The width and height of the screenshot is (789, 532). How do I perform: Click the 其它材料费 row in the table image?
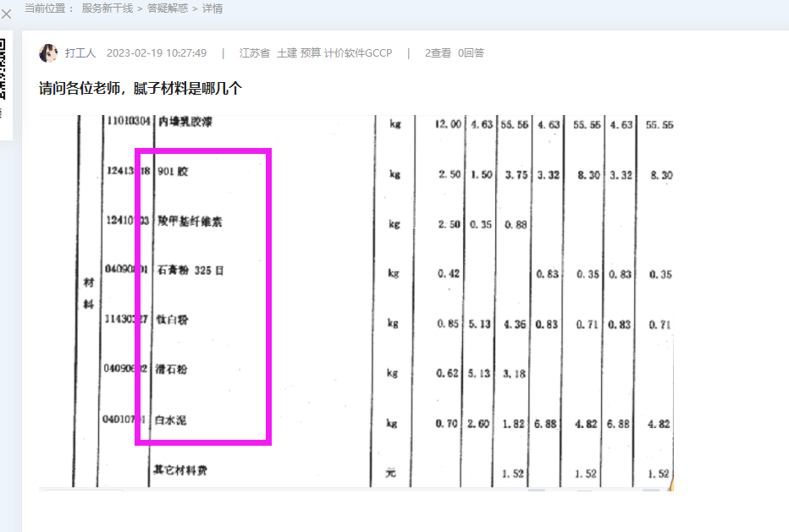coord(180,470)
